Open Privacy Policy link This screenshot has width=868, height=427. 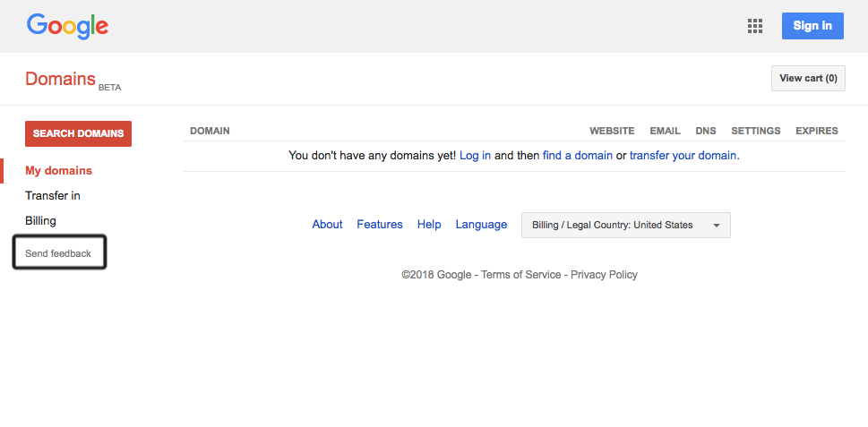604,275
